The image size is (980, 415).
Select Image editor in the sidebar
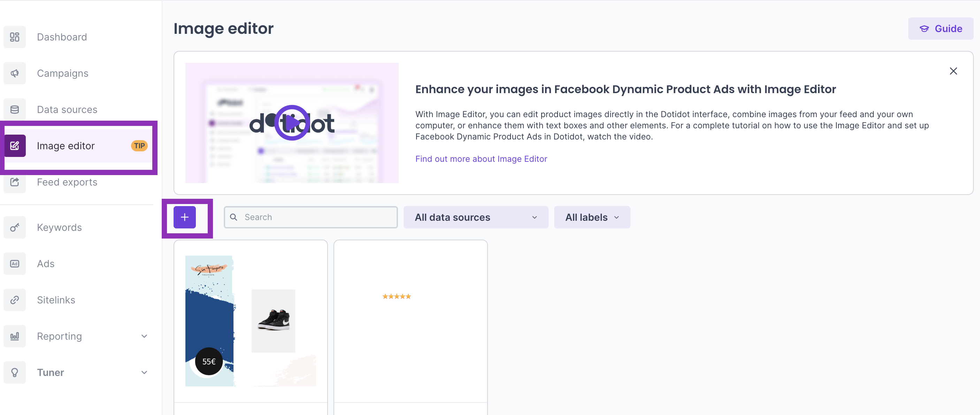(x=66, y=146)
